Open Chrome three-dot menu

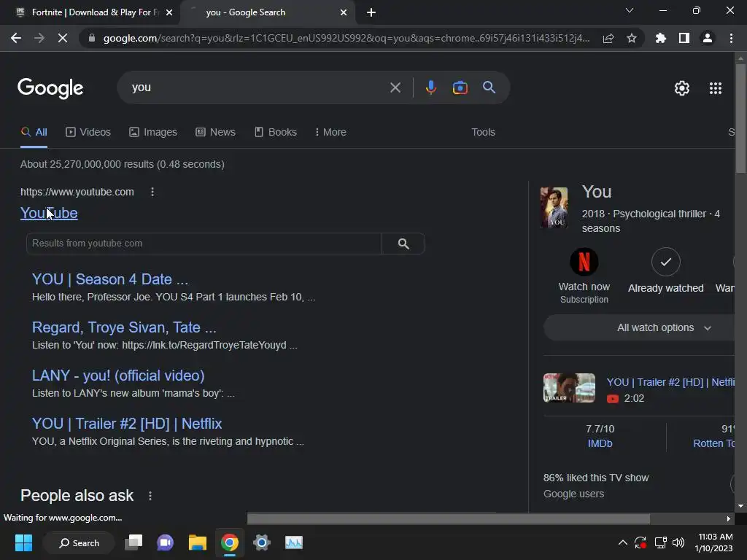(x=731, y=38)
